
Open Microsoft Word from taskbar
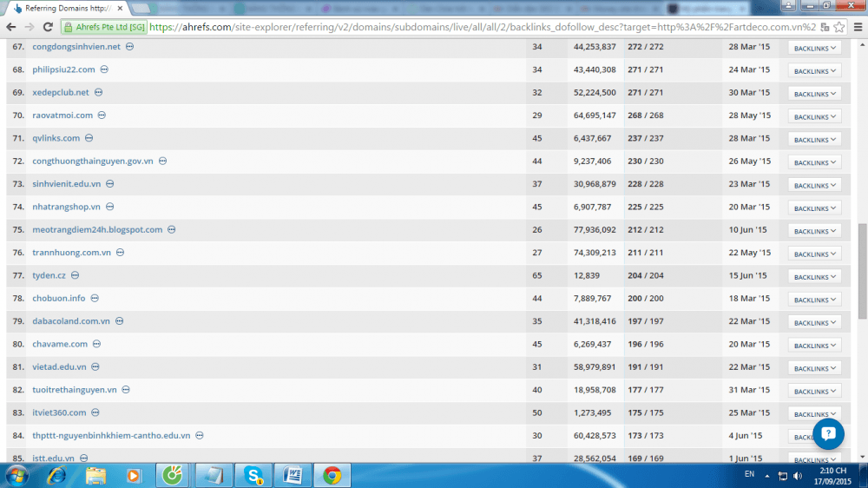point(293,475)
